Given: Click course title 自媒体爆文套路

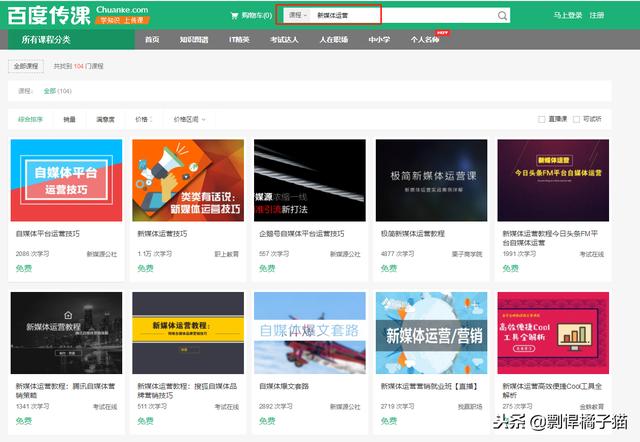Looking at the screenshot, I should [x=284, y=386].
